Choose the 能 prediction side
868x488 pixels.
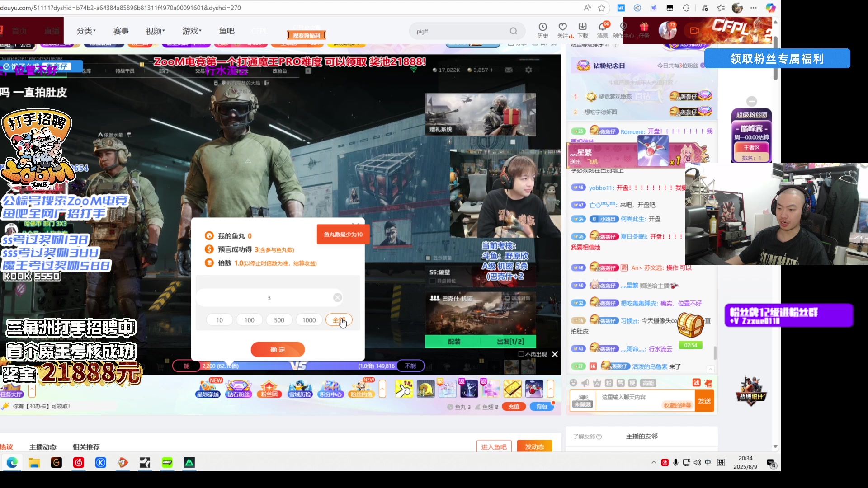[186, 366]
